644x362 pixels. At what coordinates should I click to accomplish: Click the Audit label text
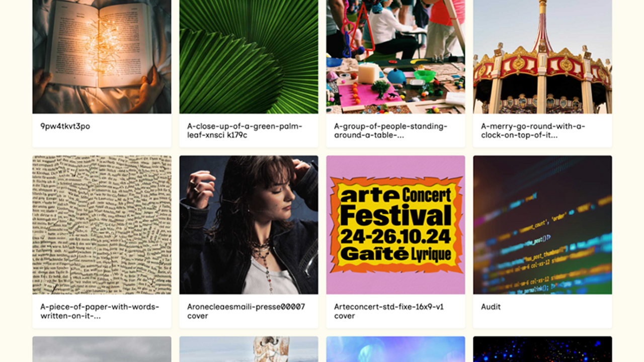pos(491,307)
